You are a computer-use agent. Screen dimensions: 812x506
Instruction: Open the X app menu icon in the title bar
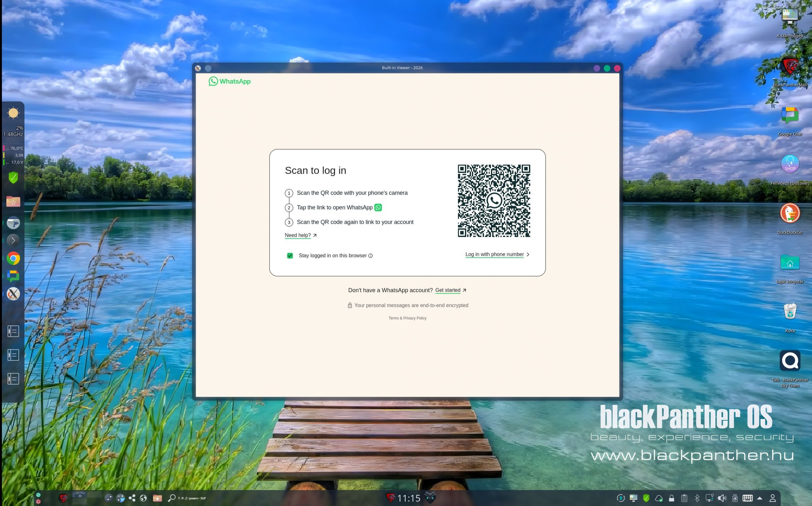198,68
